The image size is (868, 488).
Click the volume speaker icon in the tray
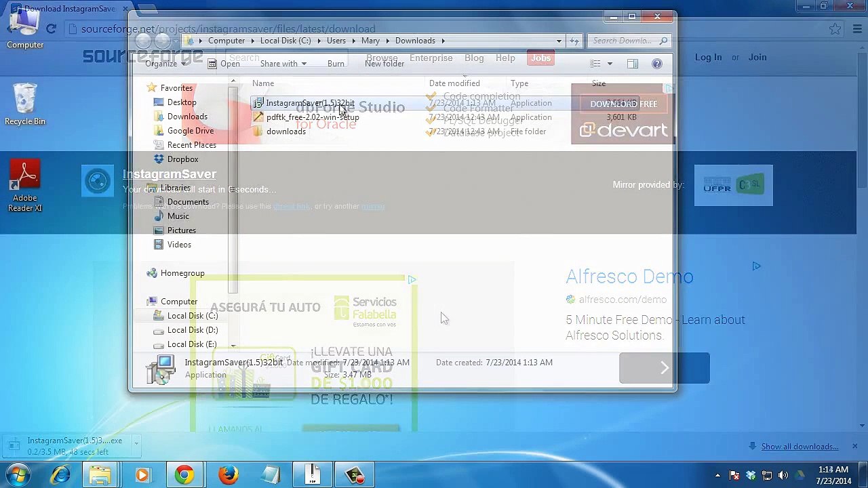coord(783,475)
